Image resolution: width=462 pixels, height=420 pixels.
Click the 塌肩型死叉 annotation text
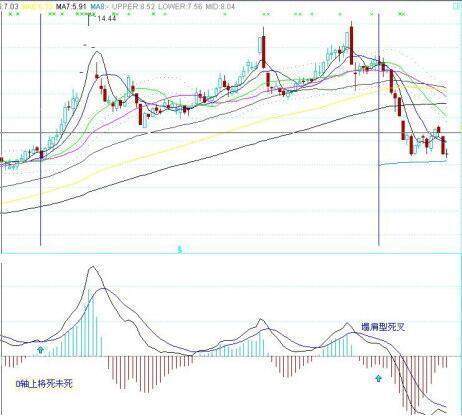pyautogui.click(x=383, y=327)
